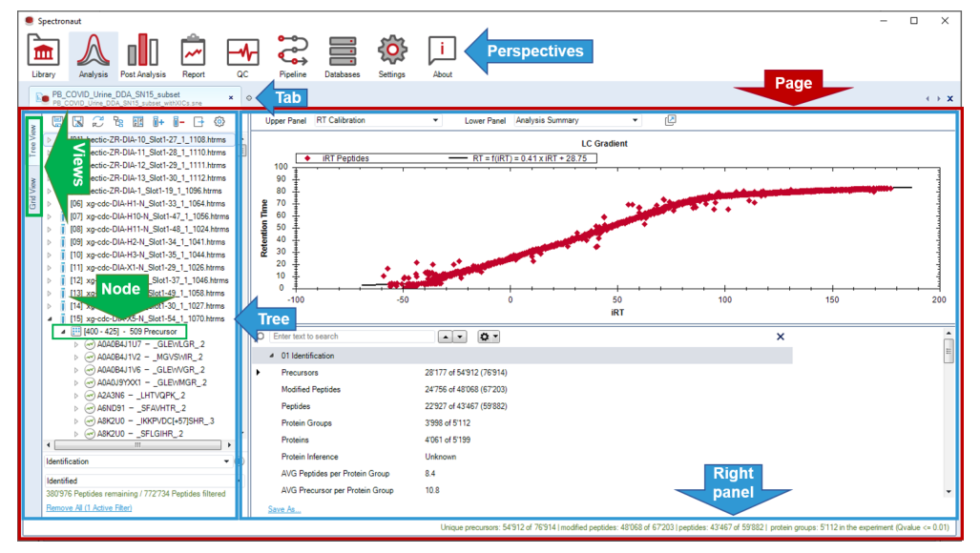Click the Protein Inference Unknown value
The image size is (980, 553).
pos(441,457)
